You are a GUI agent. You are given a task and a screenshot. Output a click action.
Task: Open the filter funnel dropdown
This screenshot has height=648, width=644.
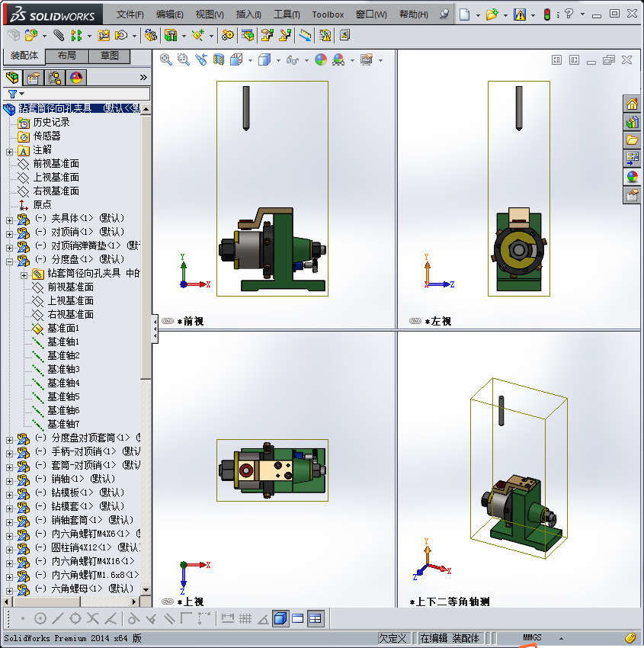click(16, 94)
